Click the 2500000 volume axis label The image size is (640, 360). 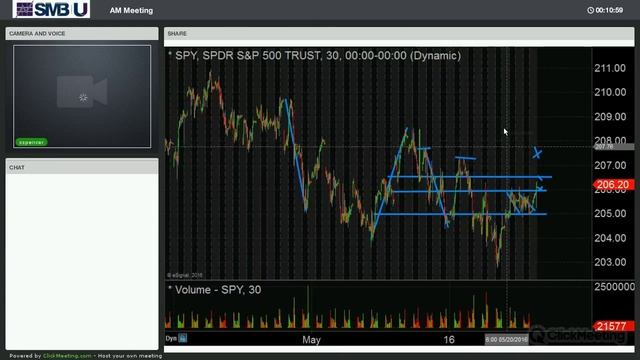[614, 287]
